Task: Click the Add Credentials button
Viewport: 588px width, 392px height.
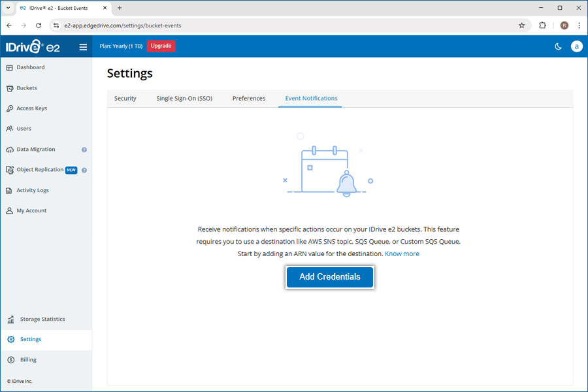Action: coord(330,277)
